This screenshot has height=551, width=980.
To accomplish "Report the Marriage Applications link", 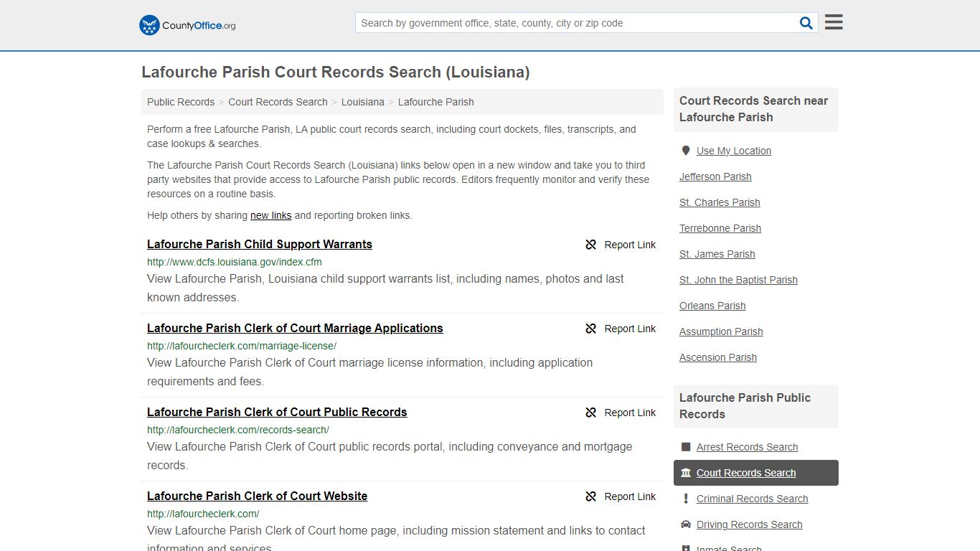I will pos(630,329).
